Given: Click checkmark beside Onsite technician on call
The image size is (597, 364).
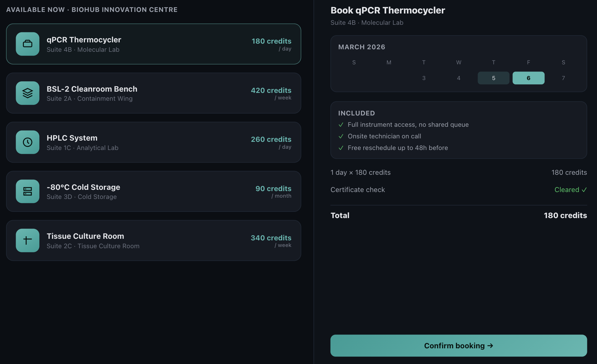Looking at the screenshot, I should click(x=341, y=136).
